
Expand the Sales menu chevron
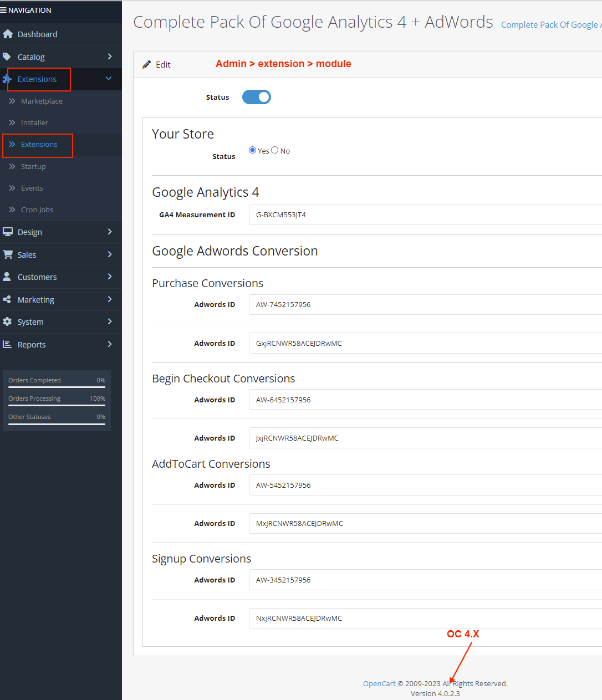(110, 254)
